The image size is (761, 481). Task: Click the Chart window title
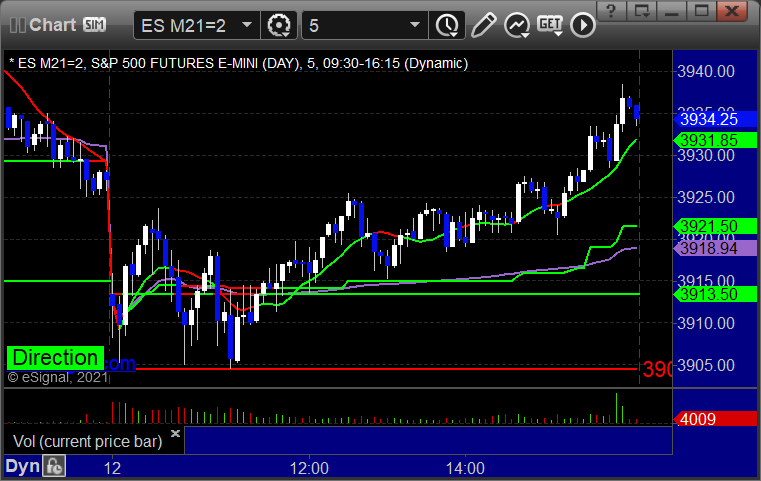tap(52, 25)
